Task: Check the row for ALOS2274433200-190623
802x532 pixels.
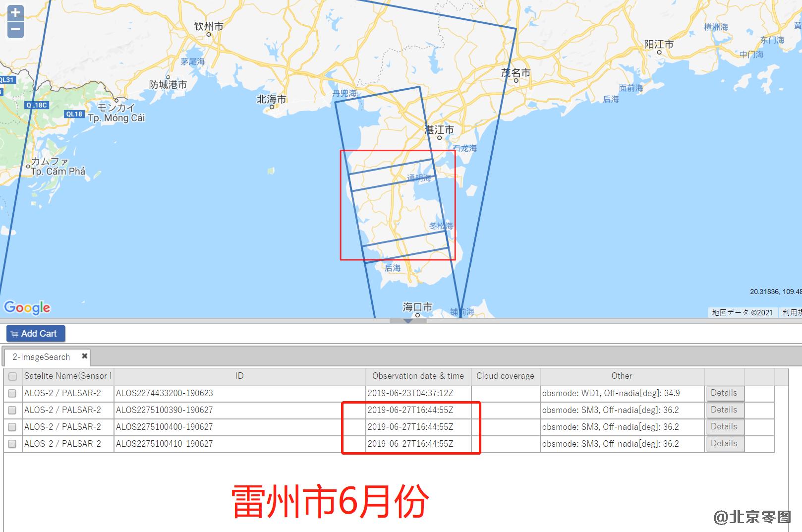Action: point(12,393)
